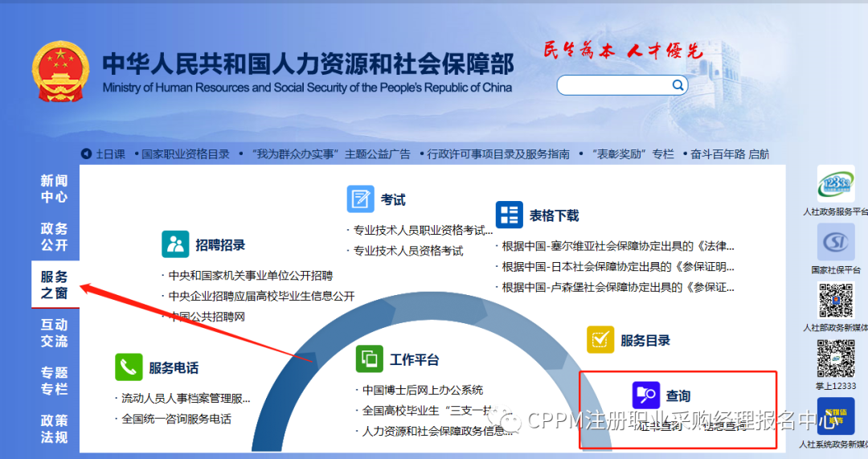Click the 掌上12333 QR code

tap(835, 359)
